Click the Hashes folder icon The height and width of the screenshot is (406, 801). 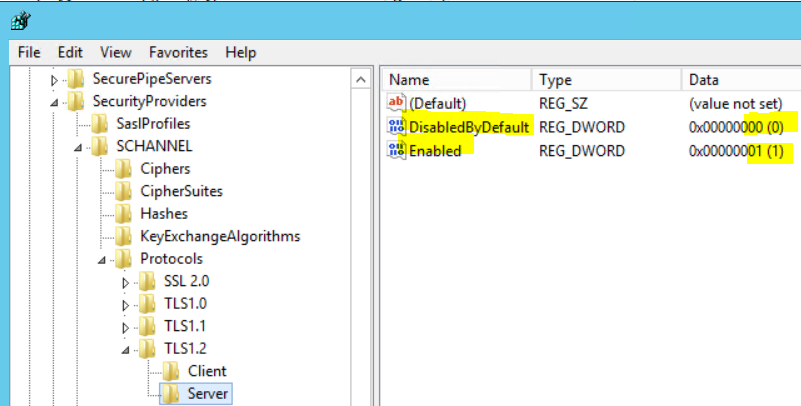pyautogui.click(x=124, y=213)
